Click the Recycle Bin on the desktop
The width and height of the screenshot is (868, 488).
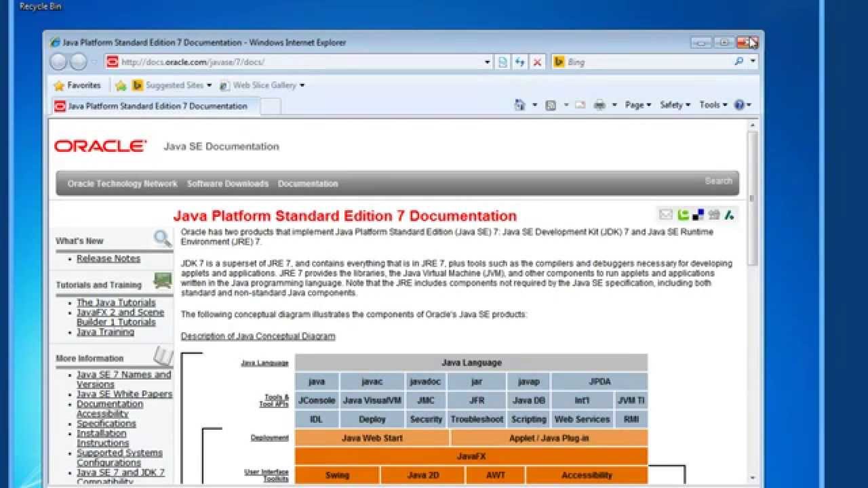pyautogui.click(x=41, y=6)
